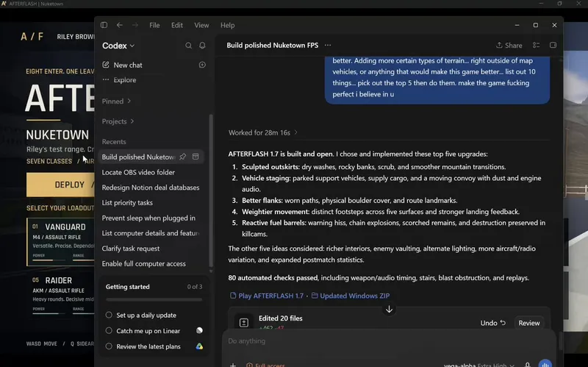Review the edited files
Screen dimensions: 588x367
[x=529, y=323]
